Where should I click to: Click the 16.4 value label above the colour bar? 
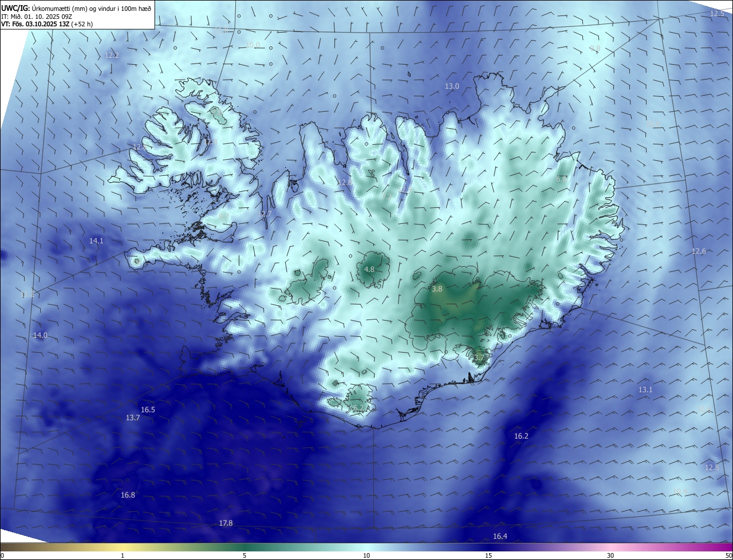point(500,537)
